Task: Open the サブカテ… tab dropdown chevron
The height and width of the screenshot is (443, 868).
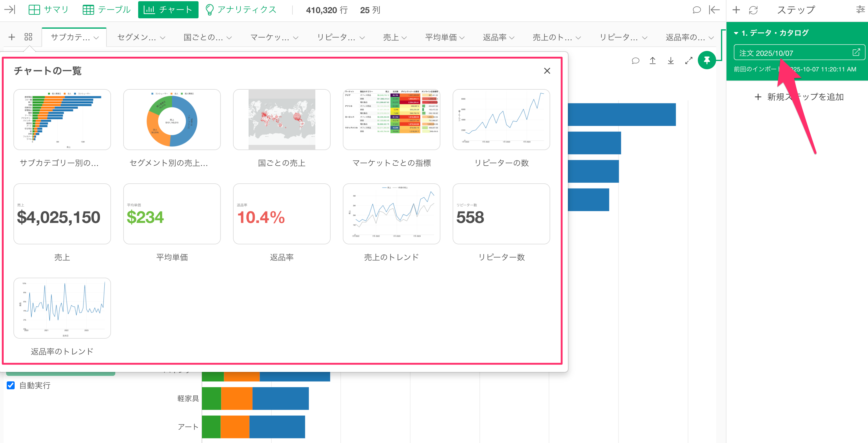Action: point(96,38)
